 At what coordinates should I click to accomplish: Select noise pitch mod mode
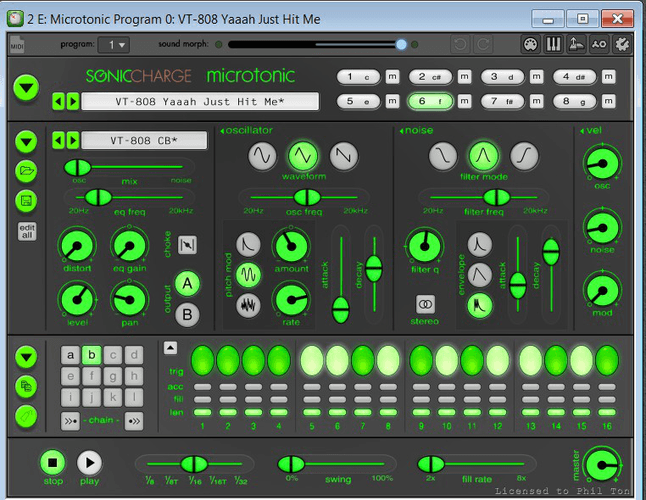[248, 305]
